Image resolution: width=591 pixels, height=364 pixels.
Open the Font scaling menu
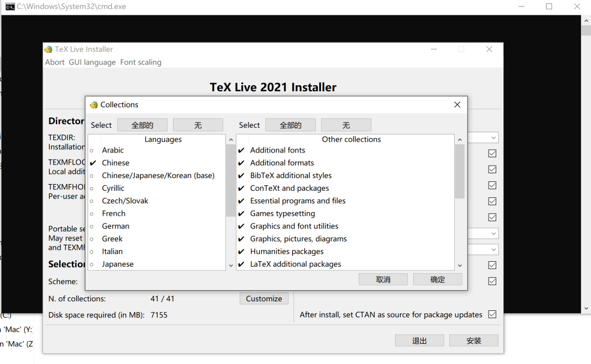click(141, 62)
